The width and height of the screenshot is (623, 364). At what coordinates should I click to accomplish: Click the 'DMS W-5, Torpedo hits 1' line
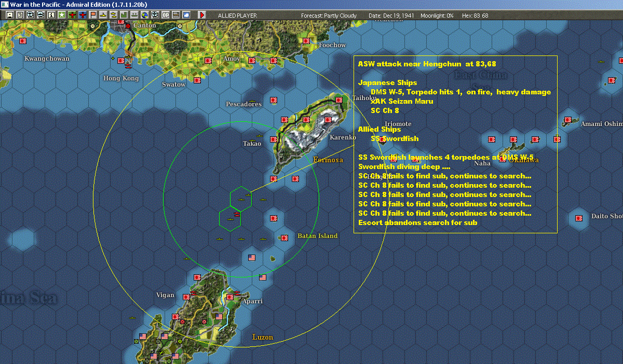tap(461, 92)
